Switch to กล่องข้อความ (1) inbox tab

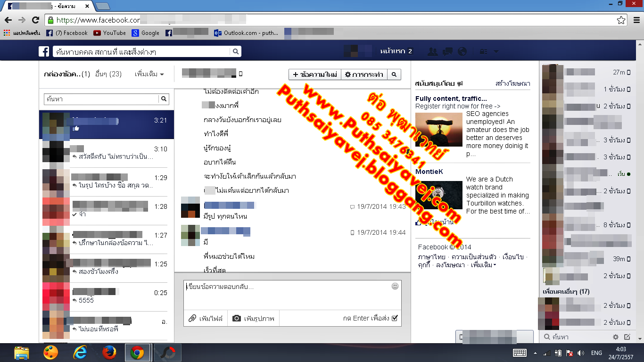pos(66,74)
